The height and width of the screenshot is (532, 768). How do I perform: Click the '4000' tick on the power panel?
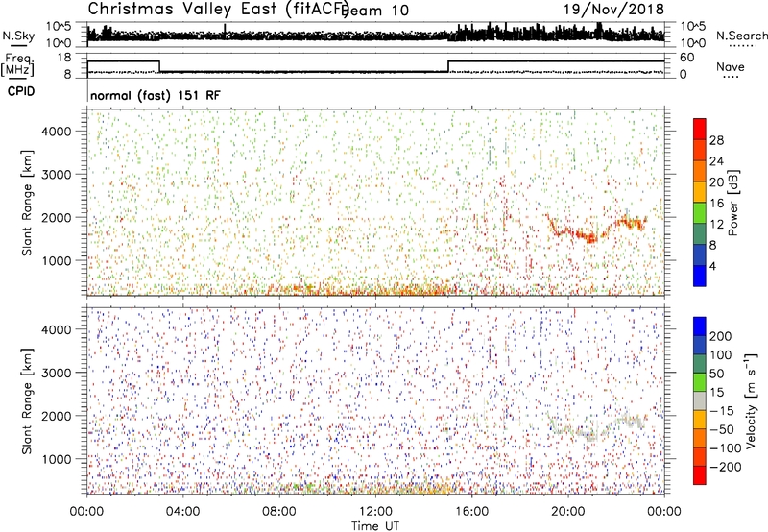[56, 132]
